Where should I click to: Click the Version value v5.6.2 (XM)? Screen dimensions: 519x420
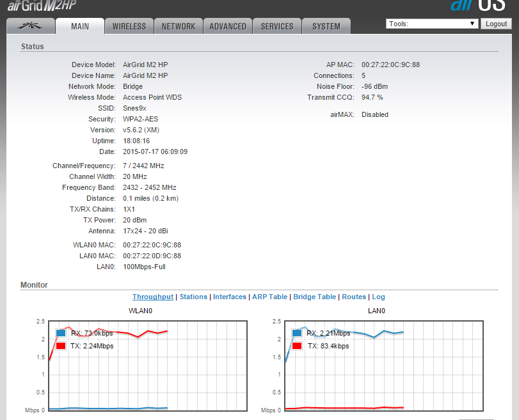(x=141, y=130)
